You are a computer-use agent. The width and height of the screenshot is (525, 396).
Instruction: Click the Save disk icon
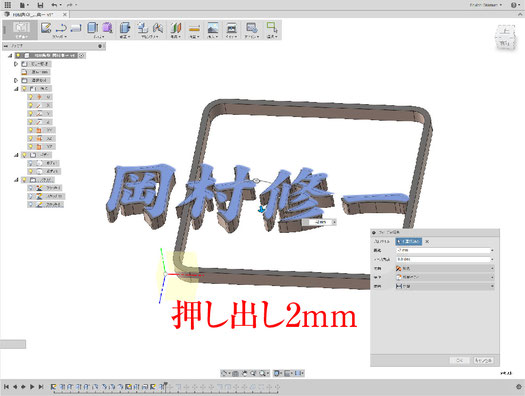pos(40,5)
